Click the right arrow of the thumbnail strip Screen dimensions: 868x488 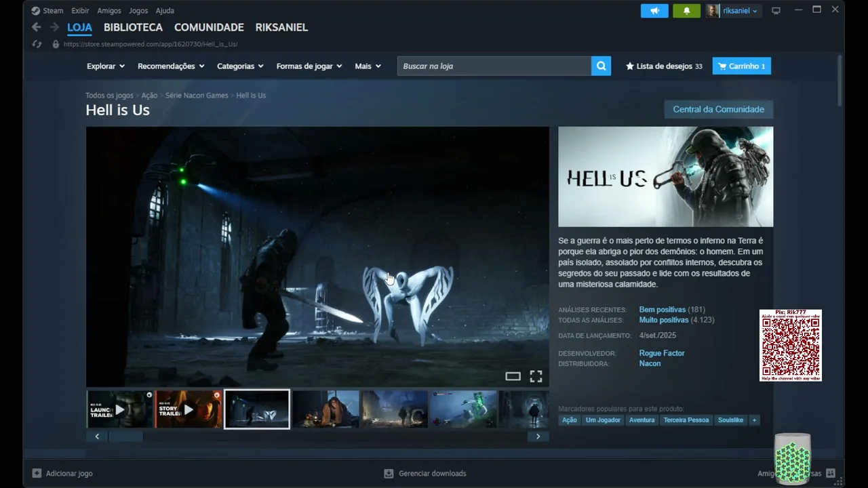[x=538, y=436]
